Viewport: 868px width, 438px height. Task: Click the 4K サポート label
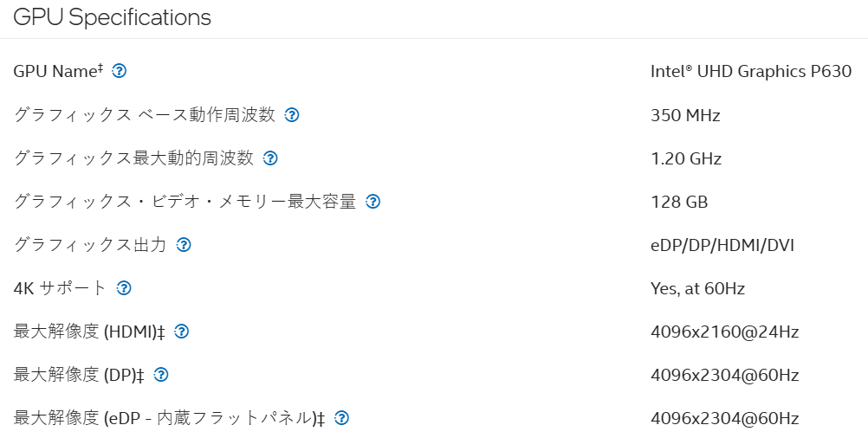(60, 288)
